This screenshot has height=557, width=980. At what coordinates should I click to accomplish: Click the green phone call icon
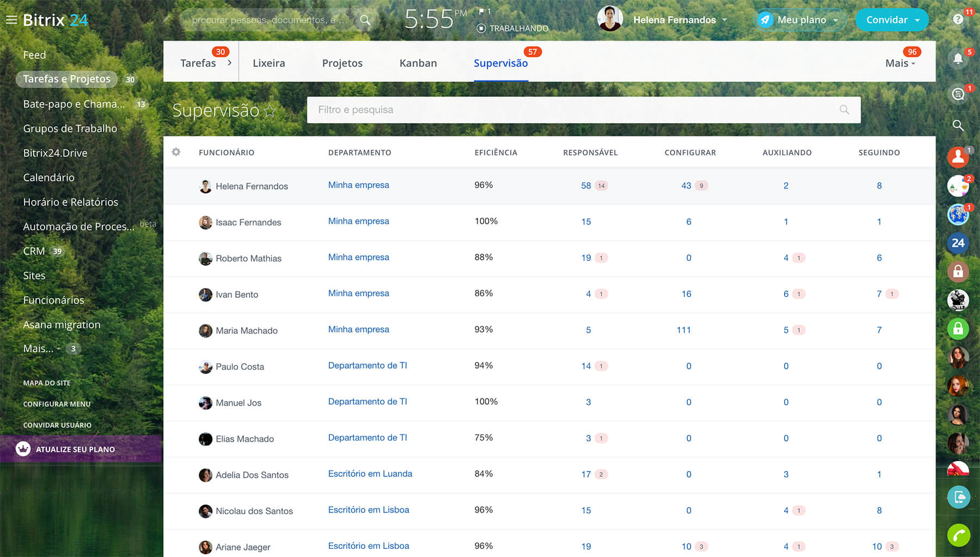tap(958, 536)
